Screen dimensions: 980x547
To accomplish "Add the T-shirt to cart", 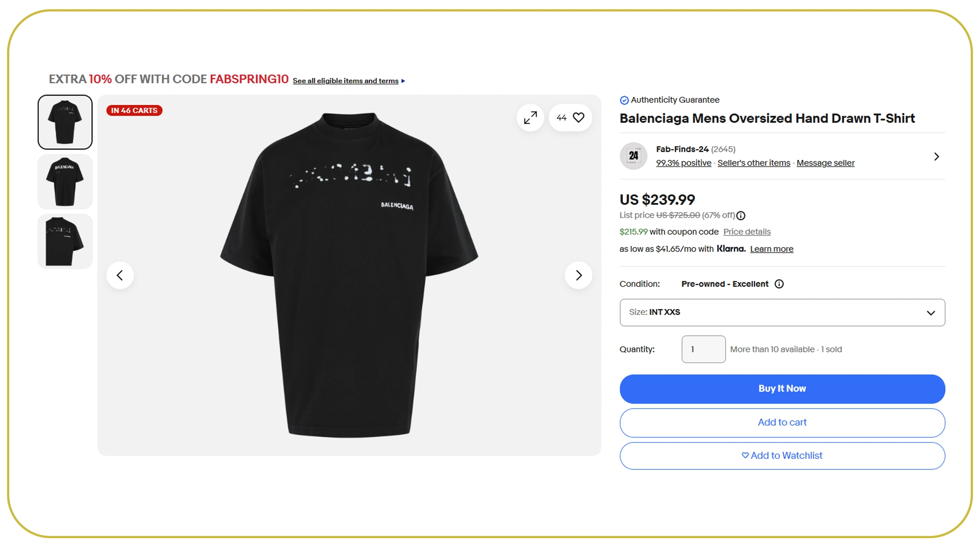I will click(782, 423).
